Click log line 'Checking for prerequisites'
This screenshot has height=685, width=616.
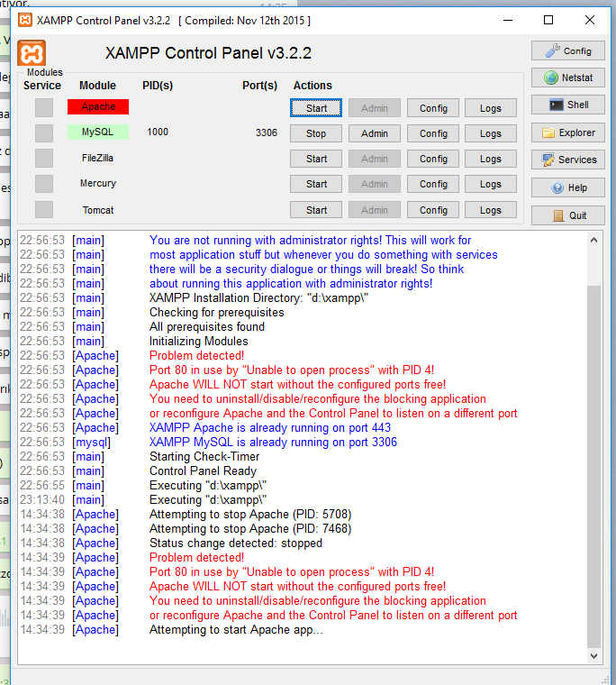point(216,313)
